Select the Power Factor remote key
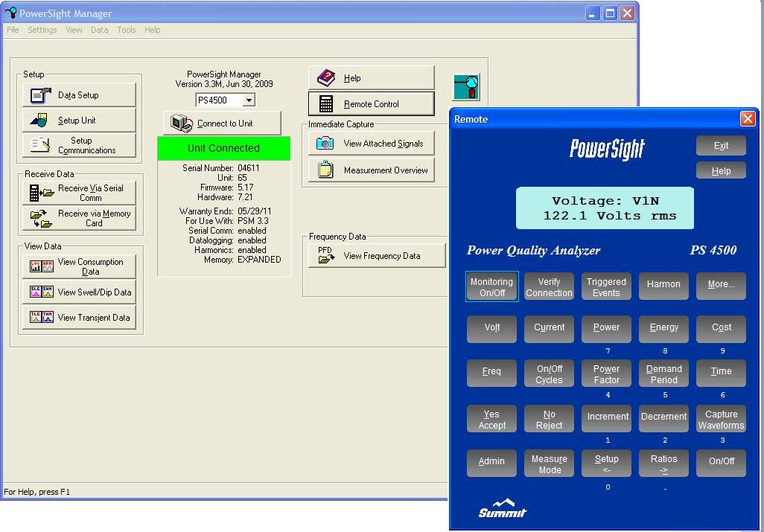 pos(606,374)
